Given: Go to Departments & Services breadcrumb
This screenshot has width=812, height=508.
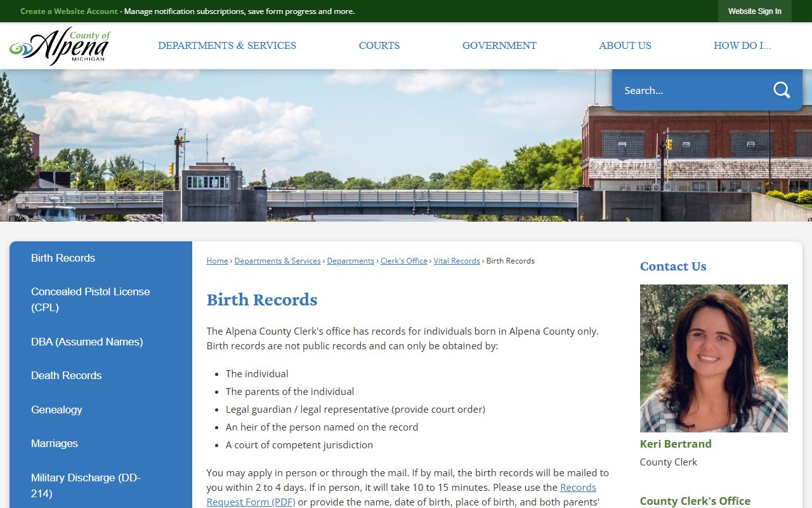Looking at the screenshot, I should click(277, 261).
